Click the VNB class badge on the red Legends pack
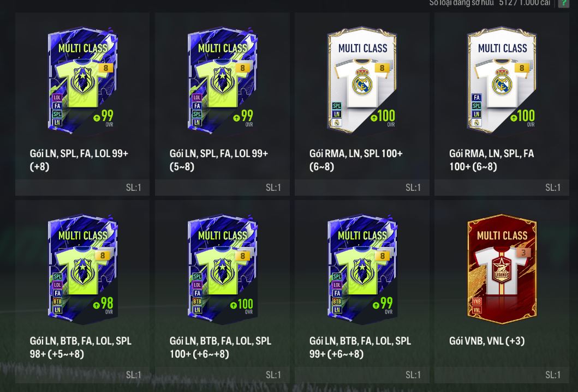578x392 pixels. pyautogui.click(x=476, y=301)
